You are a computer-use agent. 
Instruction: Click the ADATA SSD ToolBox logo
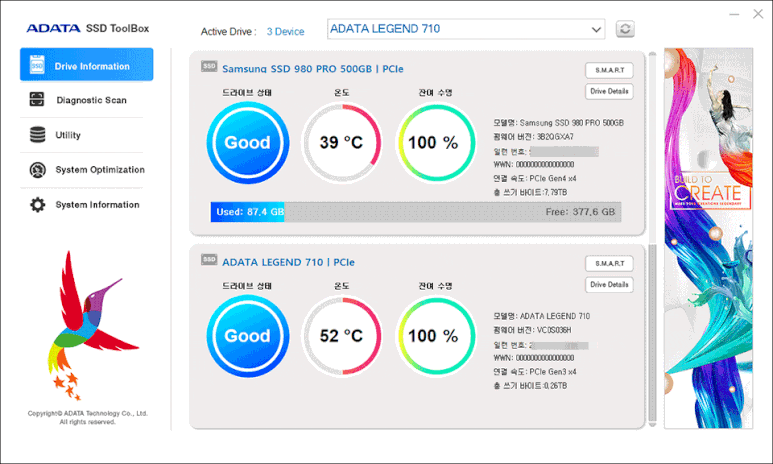point(88,28)
